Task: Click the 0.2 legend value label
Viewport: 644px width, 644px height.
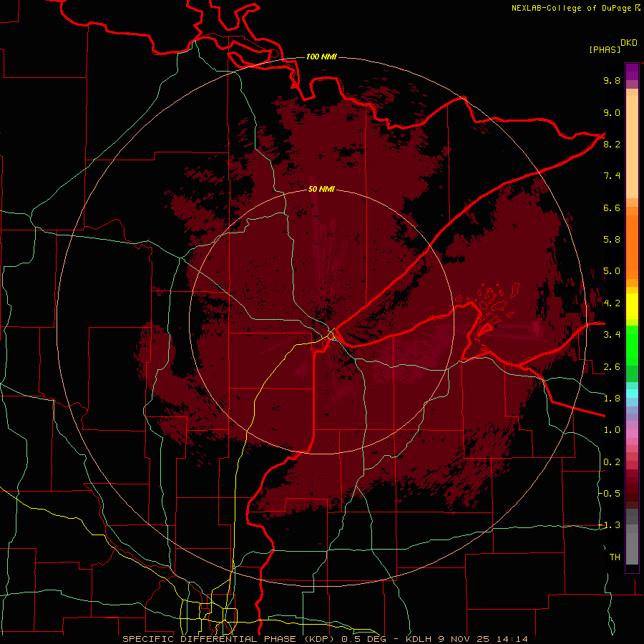Action: click(612, 462)
